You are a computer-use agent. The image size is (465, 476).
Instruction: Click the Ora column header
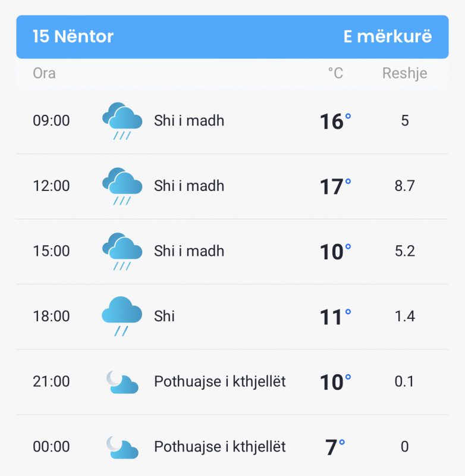click(x=44, y=73)
